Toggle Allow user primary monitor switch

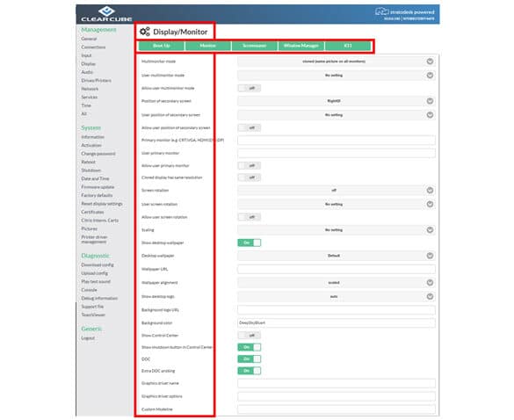[x=250, y=165]
